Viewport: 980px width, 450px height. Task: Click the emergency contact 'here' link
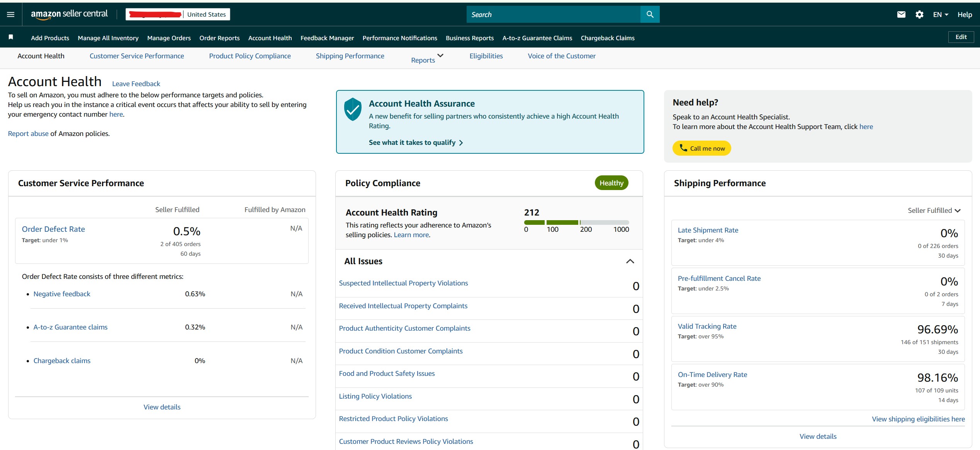[116, 114]
